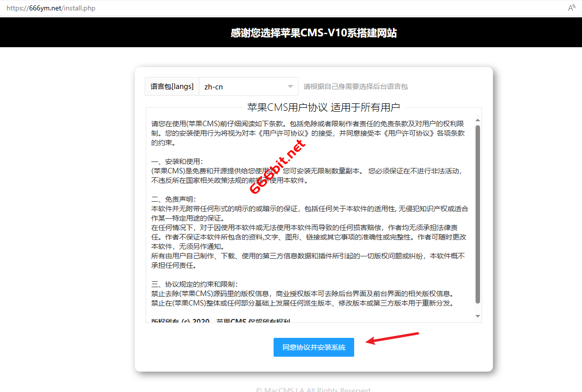Click the agreement scrollbar up arrow
This screenshot has height=392, width=582.
click(478, 120)
